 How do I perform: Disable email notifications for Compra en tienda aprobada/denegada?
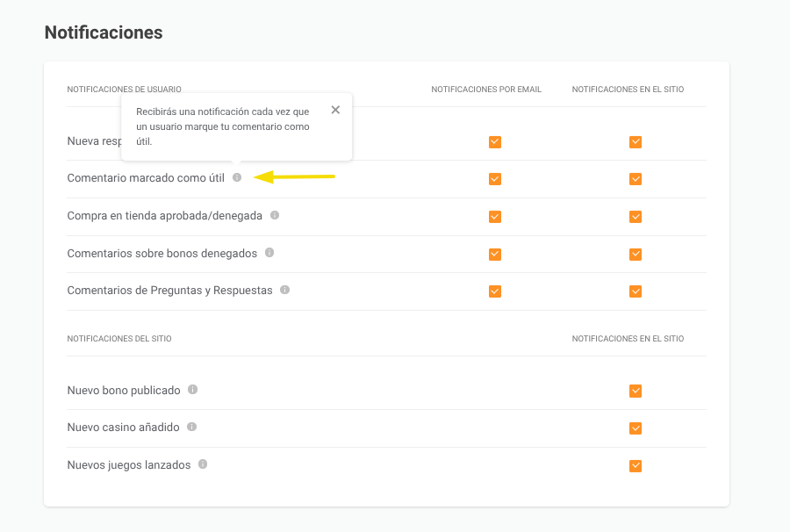click(x=495, y=216)
